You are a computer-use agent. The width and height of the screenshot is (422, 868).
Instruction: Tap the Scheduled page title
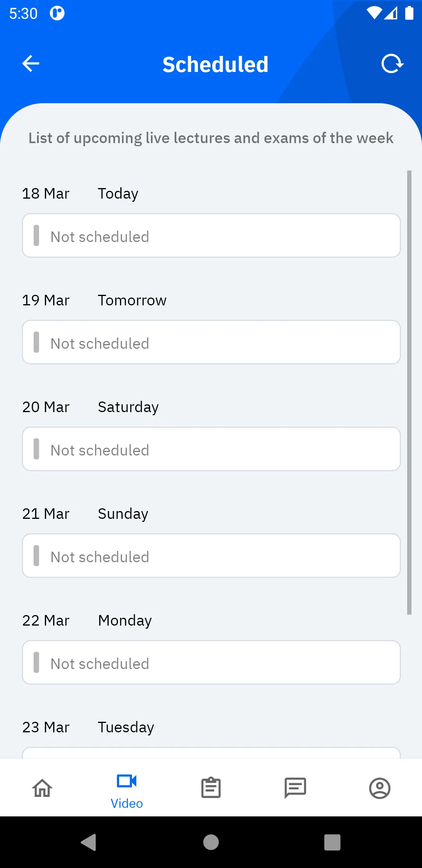[215, 65]
